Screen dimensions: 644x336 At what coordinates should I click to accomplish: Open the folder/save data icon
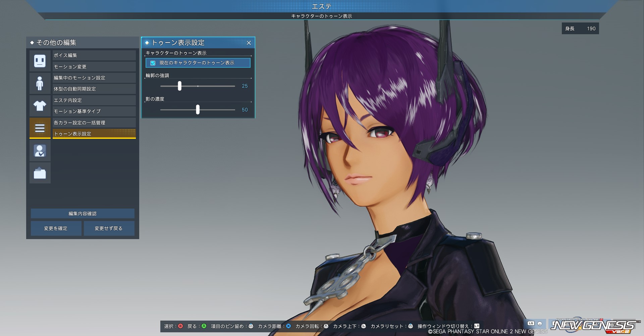coord(40,173)
